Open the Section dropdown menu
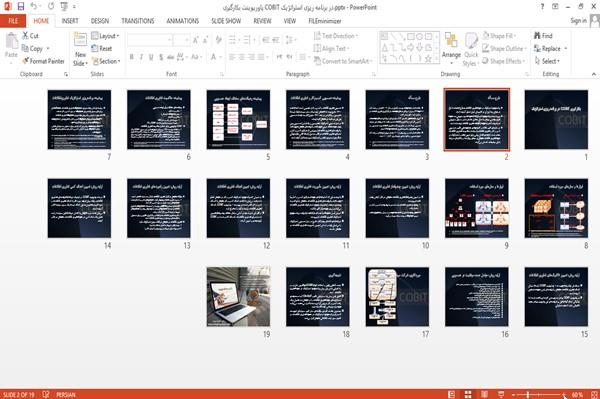600x399 pixels. (x=106, y=61)
